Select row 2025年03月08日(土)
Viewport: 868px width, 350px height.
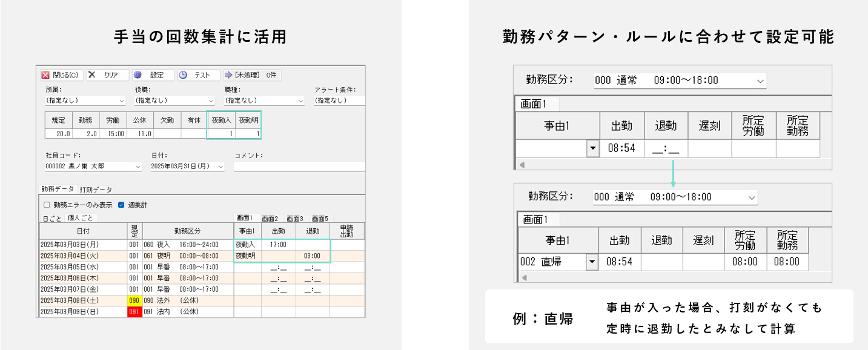202,300
